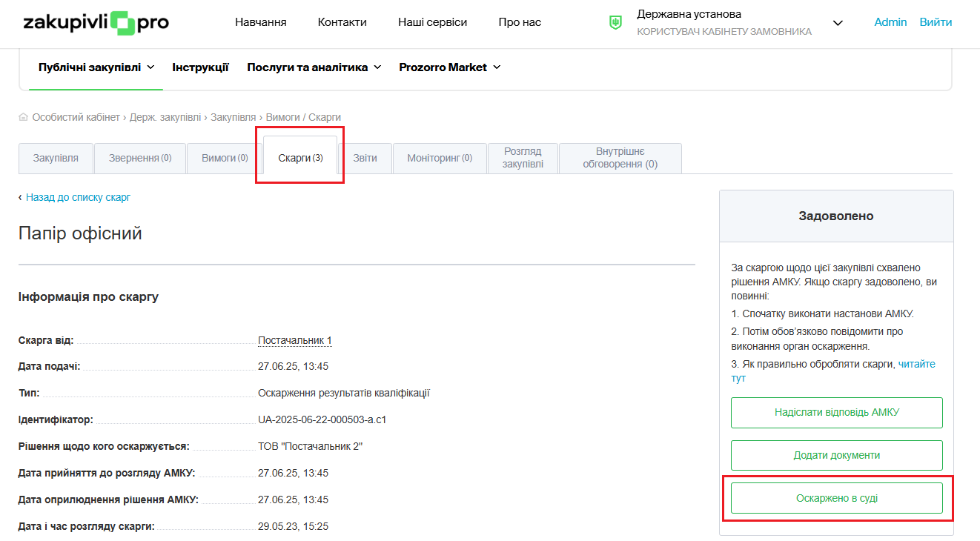
Task: Open the Prozorro Market dropdown
Action: pyautogui.click(x=449, y=67)
